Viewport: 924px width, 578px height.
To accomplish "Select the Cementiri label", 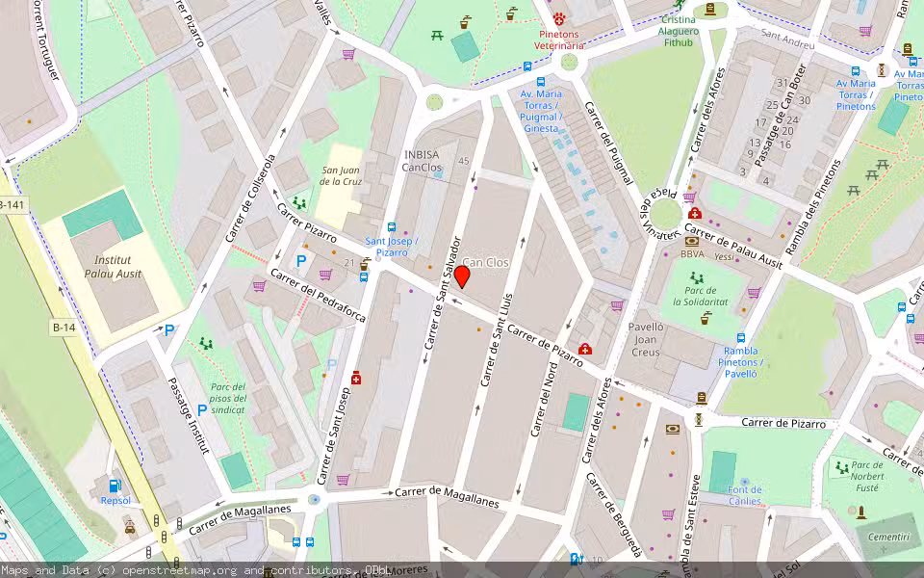I will click(x=888, y=537).
